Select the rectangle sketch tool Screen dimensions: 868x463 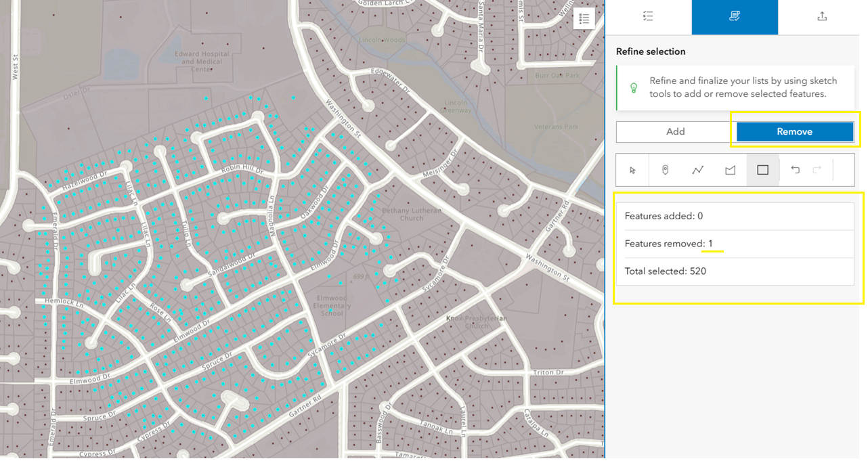[762, 170]
